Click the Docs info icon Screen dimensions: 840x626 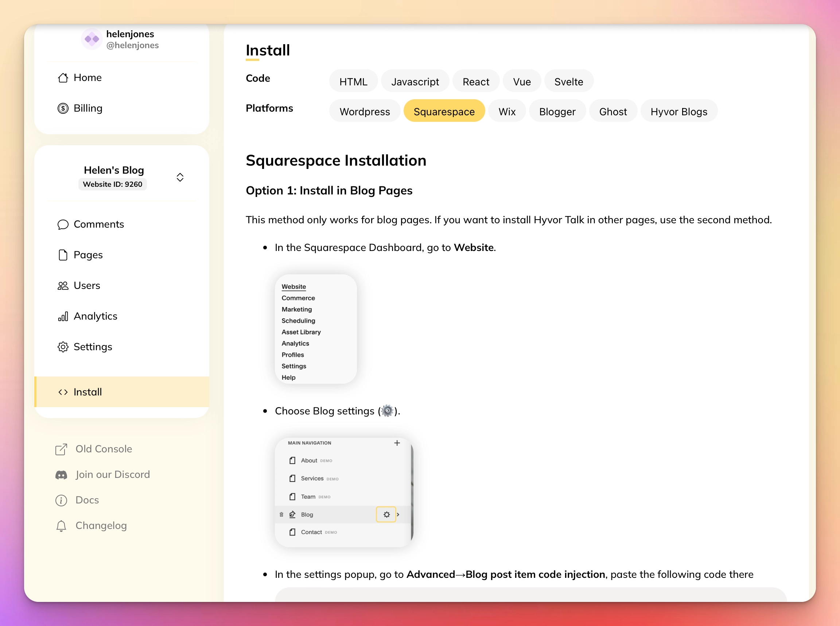tap(61, 500)
